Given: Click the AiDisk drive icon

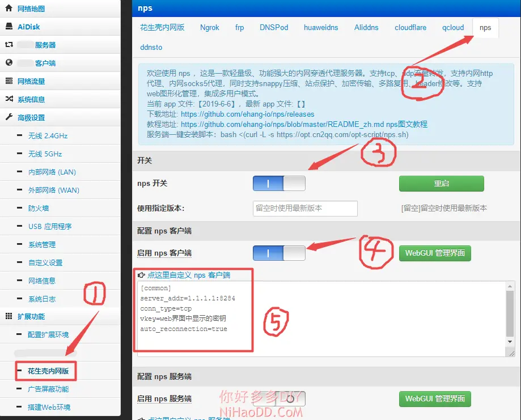Looking at the screenshot, I should (x=9, y=26).
